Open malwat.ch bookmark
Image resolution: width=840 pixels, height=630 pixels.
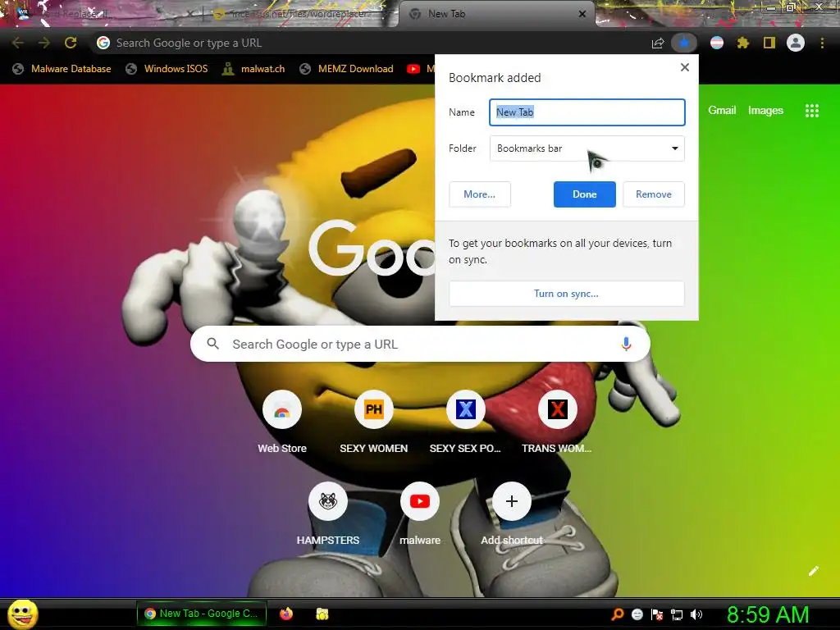[253, 69]
